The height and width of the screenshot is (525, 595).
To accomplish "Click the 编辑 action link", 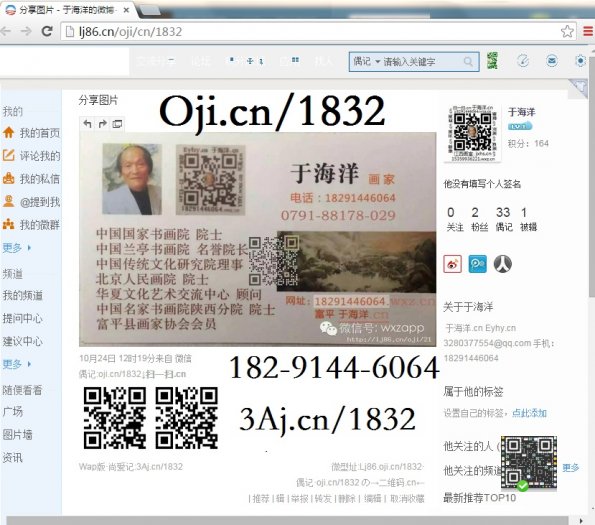I will 372,498.
